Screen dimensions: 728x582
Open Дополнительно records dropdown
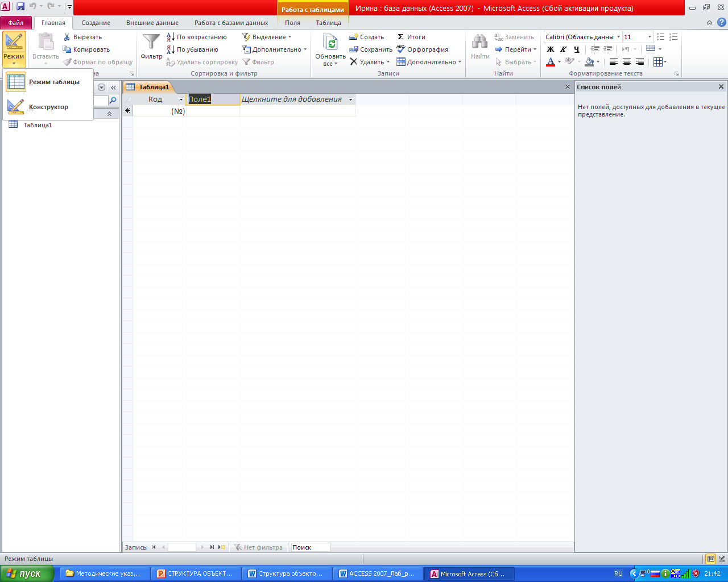(x=429, y=62)
